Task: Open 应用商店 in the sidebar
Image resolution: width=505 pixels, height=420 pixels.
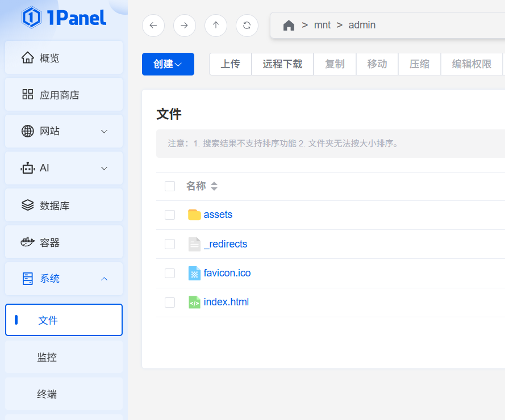Action: [x=64, y=95]
